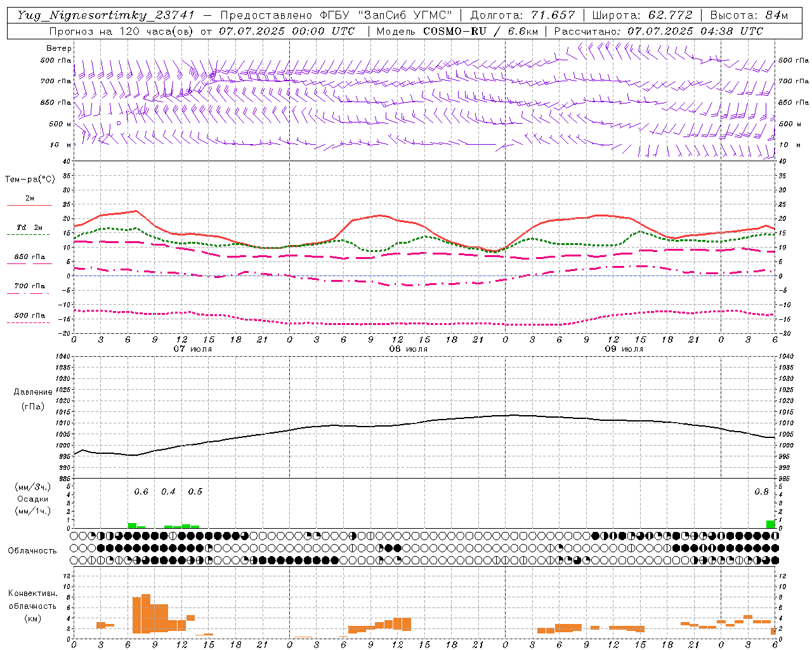812x650 pixels.
Task: Click the Модель COSMO-RU / 6.6км label
Action: point(457,31)
